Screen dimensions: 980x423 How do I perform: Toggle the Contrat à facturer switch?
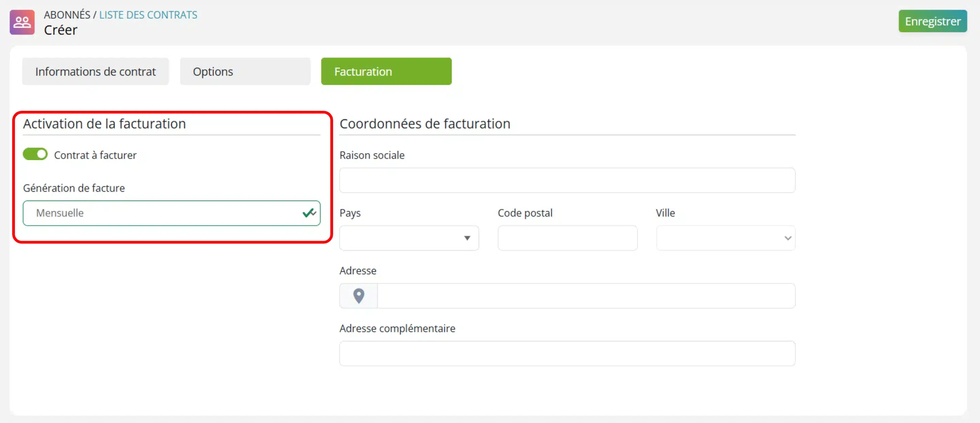click(x=35, y=154)
